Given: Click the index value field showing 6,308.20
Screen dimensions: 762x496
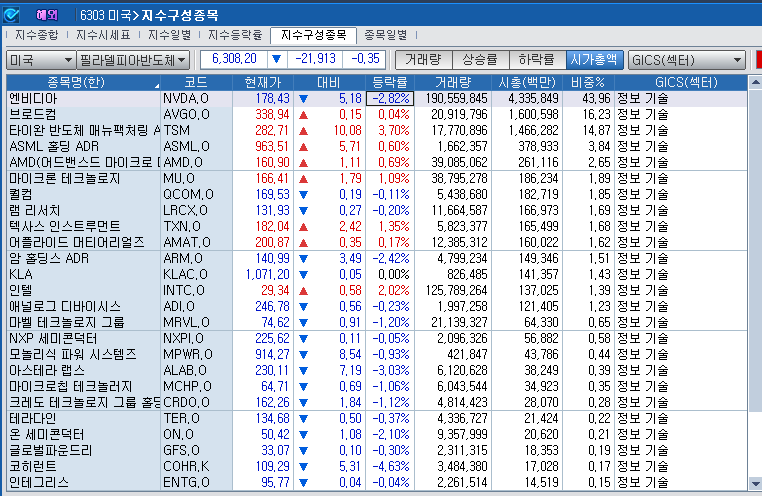Looking at the screenshot, I should [x=235, y=59].
